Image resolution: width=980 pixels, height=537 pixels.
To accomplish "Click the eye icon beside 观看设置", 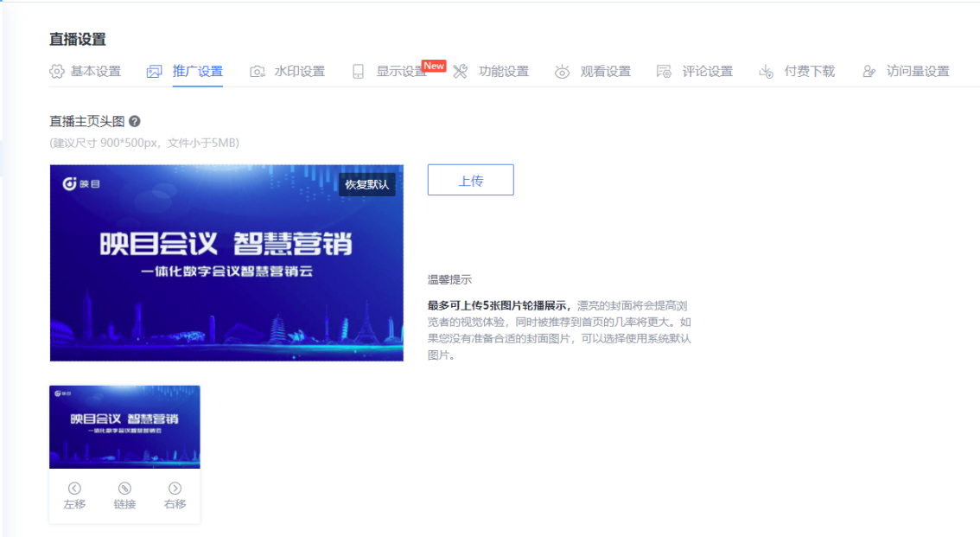I will 562,71.
